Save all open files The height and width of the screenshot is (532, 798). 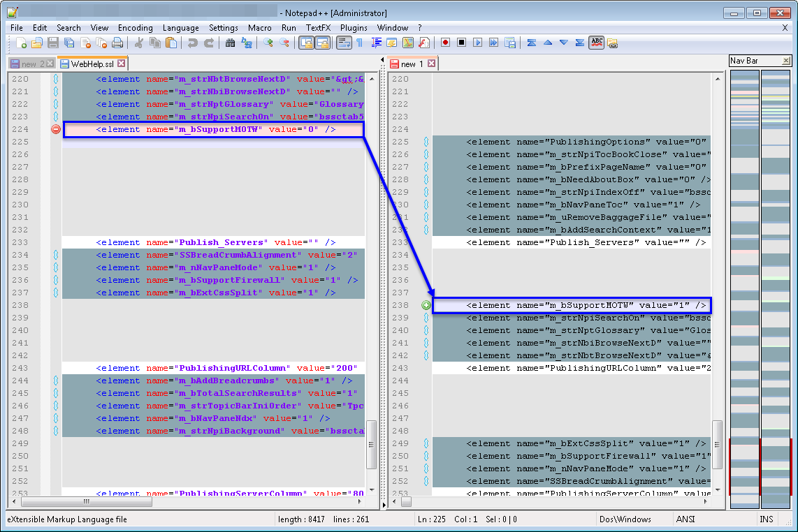click(69, 43)
